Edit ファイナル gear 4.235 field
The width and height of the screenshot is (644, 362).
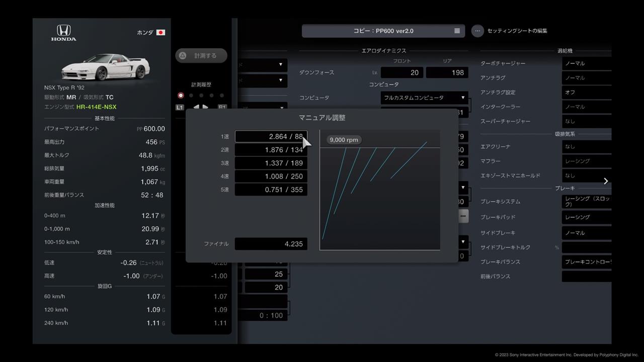tap(271, 244)
